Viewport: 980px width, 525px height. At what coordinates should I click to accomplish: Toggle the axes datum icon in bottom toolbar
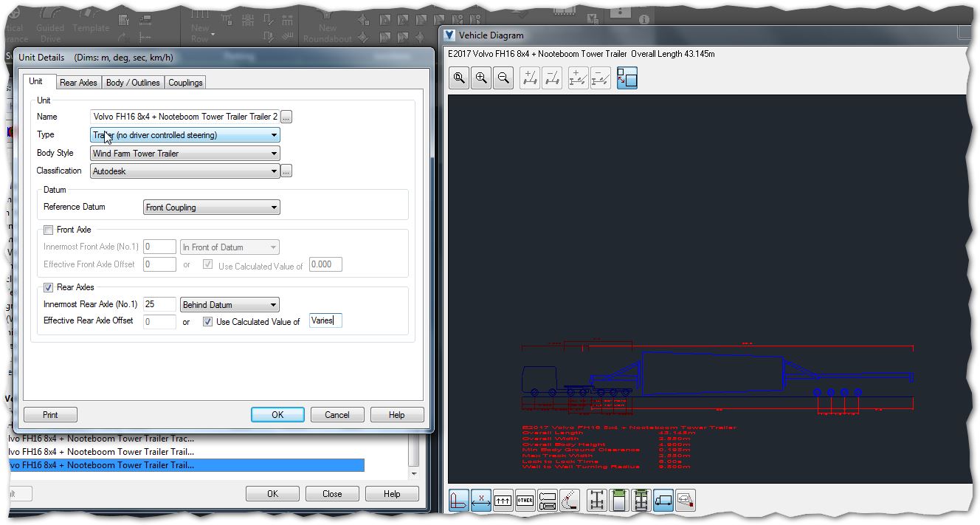click(459, 501)
